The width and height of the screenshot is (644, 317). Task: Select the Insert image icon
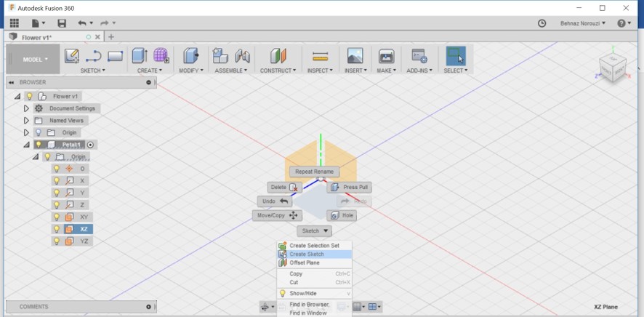click(355, 56)
